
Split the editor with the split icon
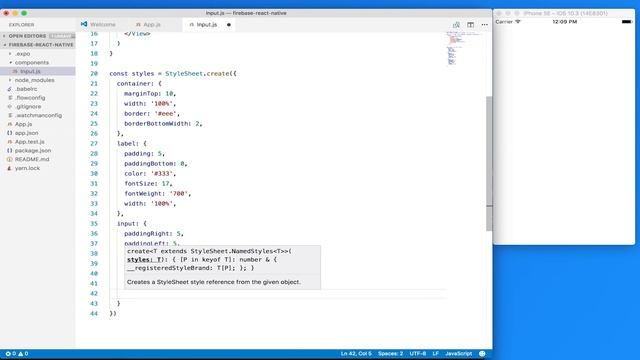(470, 24)
